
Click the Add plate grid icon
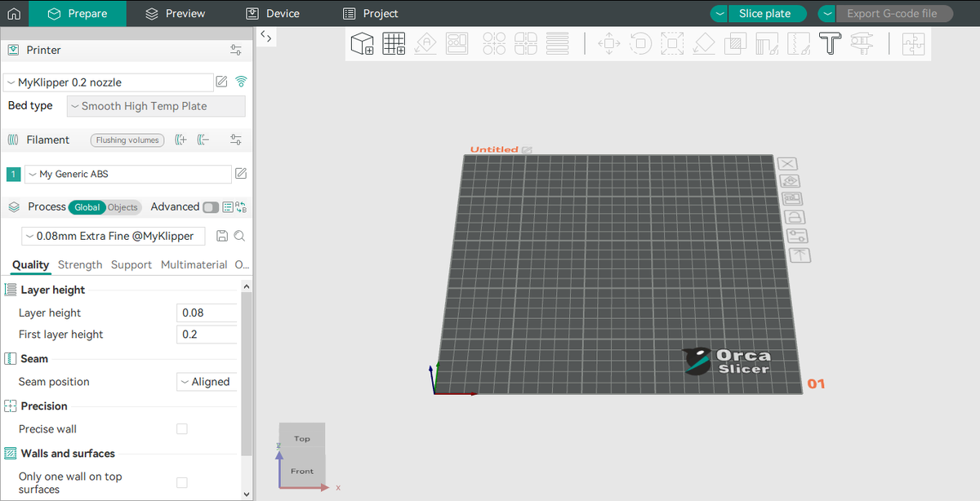(x=394, y=44)
